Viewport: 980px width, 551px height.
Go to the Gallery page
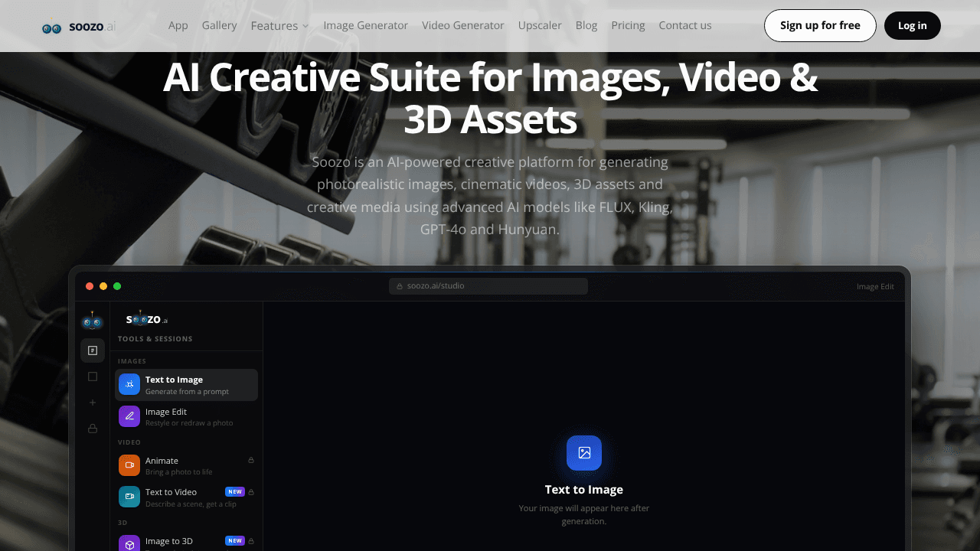pyautogui.click(x=219, y=25)
